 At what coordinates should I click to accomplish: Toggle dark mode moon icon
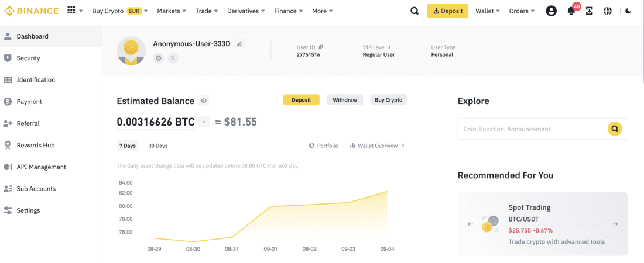coord(628,11)
